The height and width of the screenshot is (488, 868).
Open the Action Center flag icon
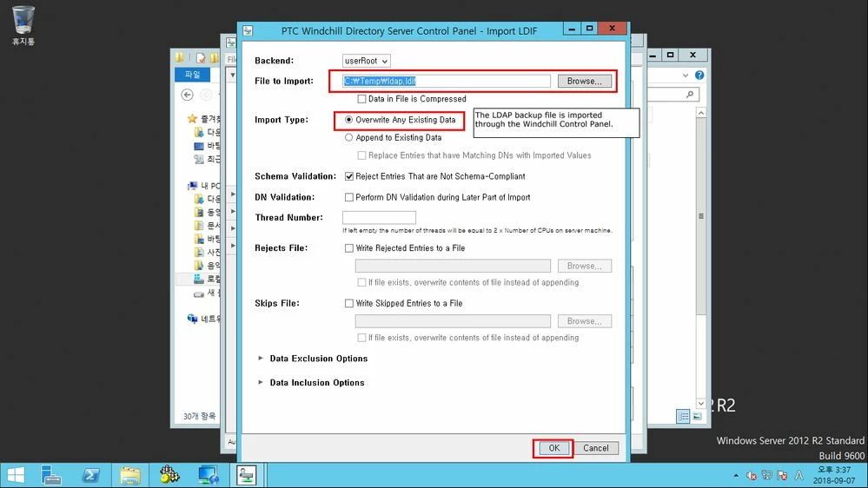[782, 475]
